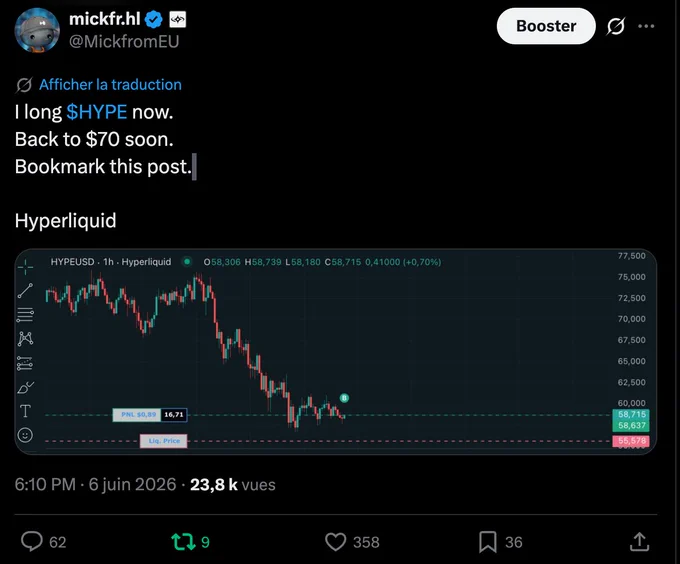The width and height of the screenshot is (680, 564).
Task: Click the share upload icon
Action: coord(639,541)
